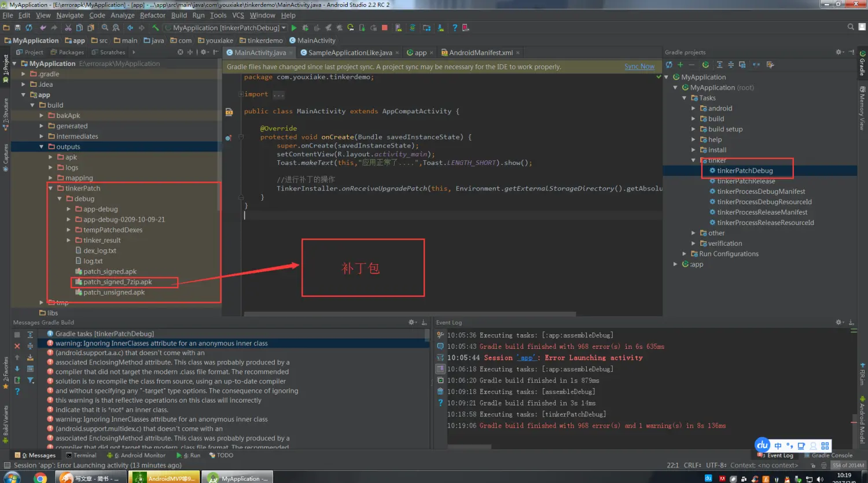Open the VCS menu
Viewport: 868px width, 483px height.
click(238, 15)
